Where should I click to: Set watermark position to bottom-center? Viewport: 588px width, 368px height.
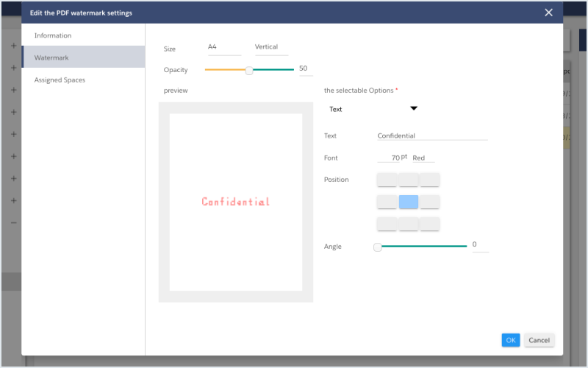(x=409, y=224)
